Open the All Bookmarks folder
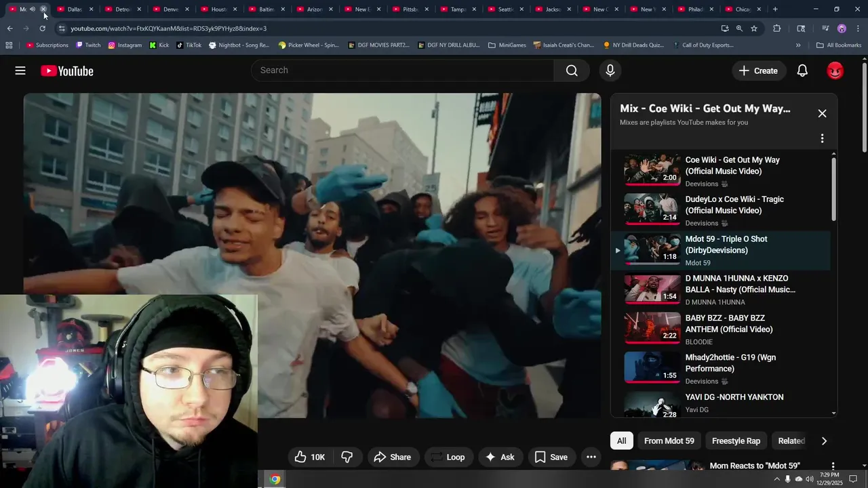Image resolution: width=868 pixels, height=488 pixels. pyautogui.click(x=839, y=45)
